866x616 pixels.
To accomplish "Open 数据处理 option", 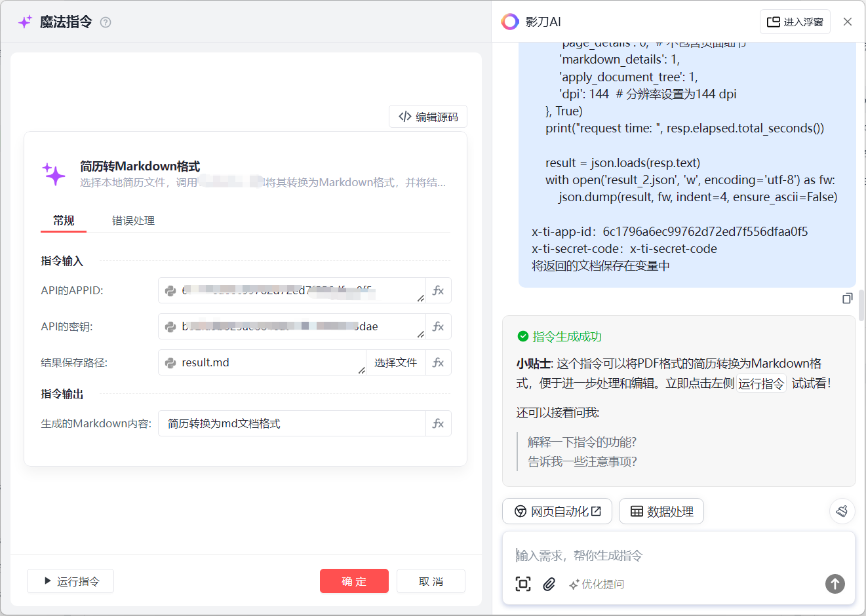I will point(661,511).
